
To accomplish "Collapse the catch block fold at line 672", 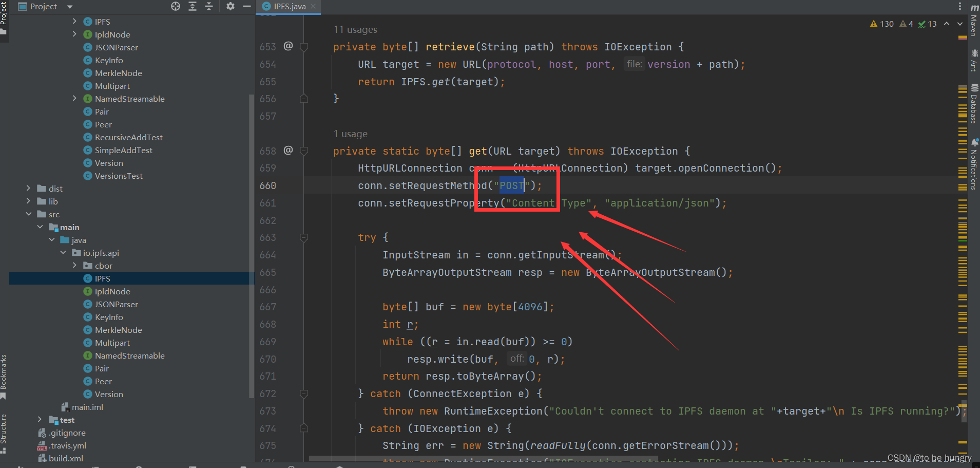I will 304,394.
